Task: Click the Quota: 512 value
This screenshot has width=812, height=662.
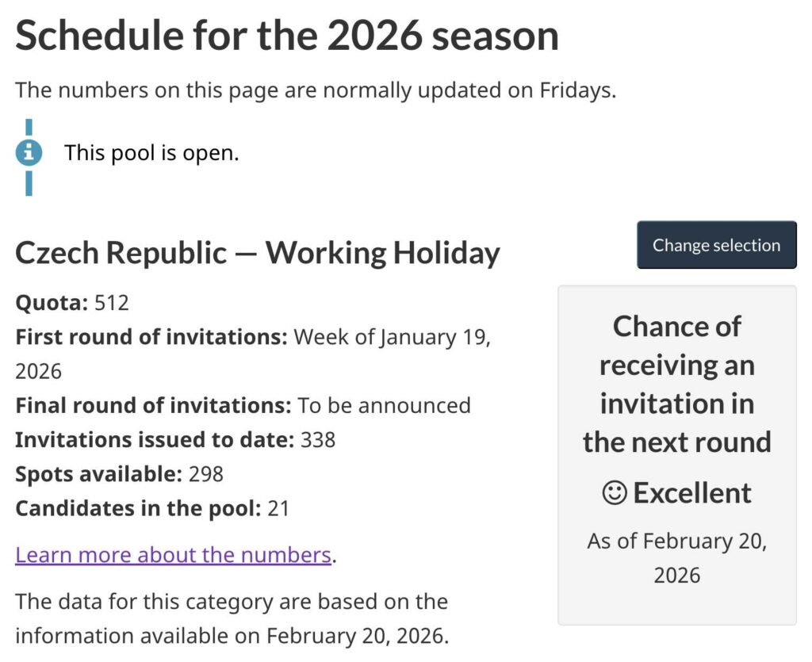Action: tap(111, 302)
